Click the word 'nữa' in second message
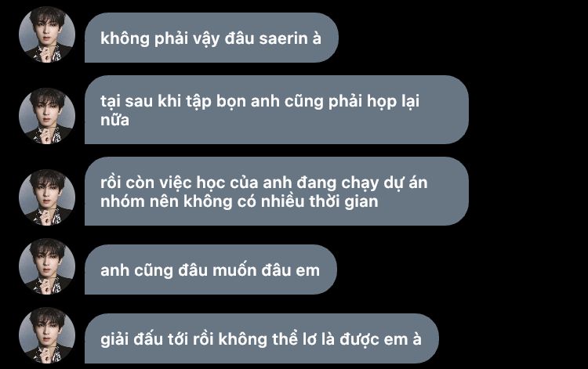The height and width of the screenshot is (369, 588). coord(114,120)
